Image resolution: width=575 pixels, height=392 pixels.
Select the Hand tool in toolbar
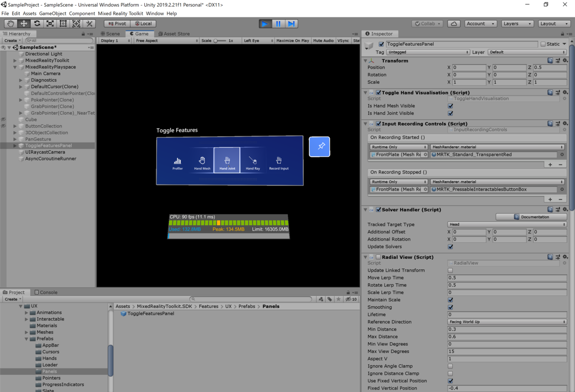[x=11, y=23]
